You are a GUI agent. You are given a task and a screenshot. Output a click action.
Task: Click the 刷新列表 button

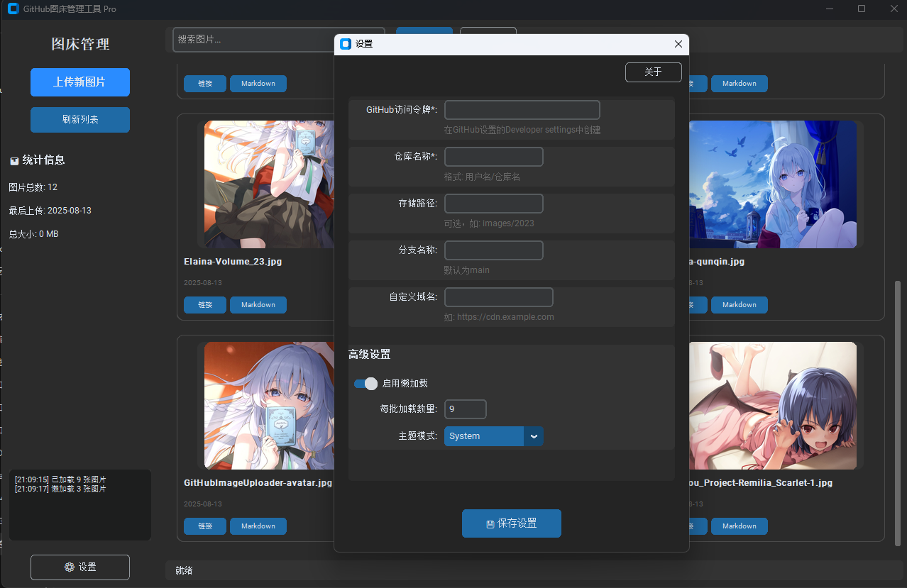(x=80, y=120)
